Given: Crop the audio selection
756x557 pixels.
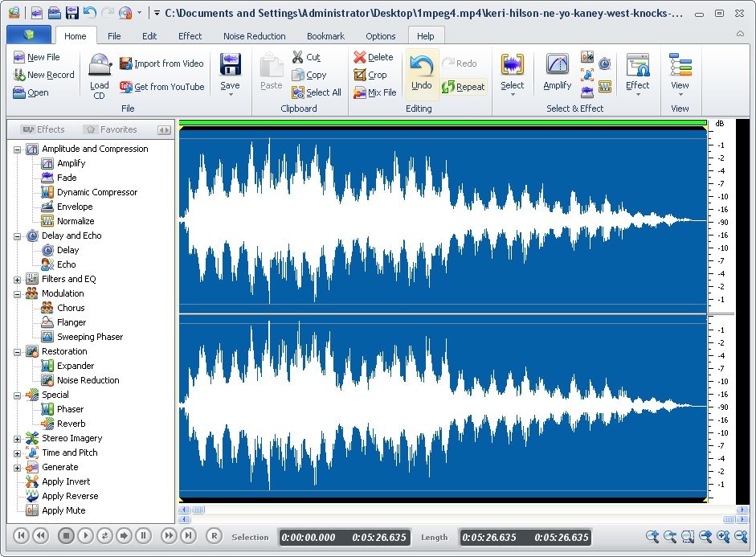Looking at the screenshot, I should click(372, 75).
